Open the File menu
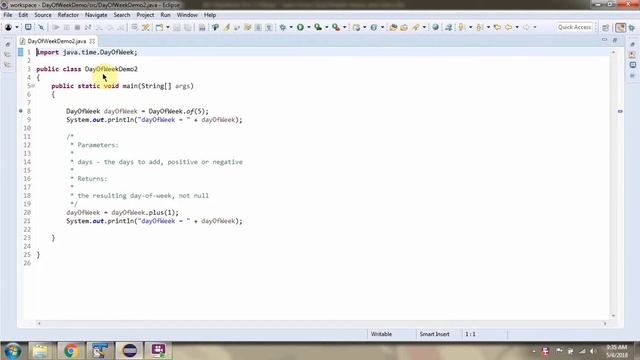Screen dimensions: 640x360 coord(8,15)
